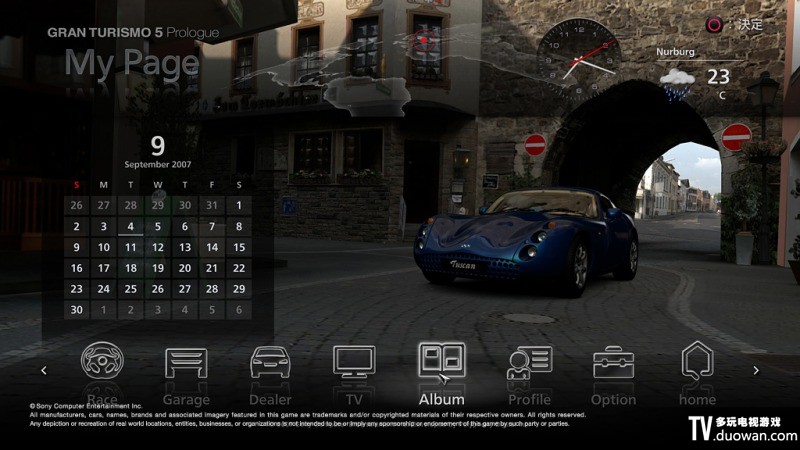Select calendar day 17
800x450 pixels.
pos(104,268)
